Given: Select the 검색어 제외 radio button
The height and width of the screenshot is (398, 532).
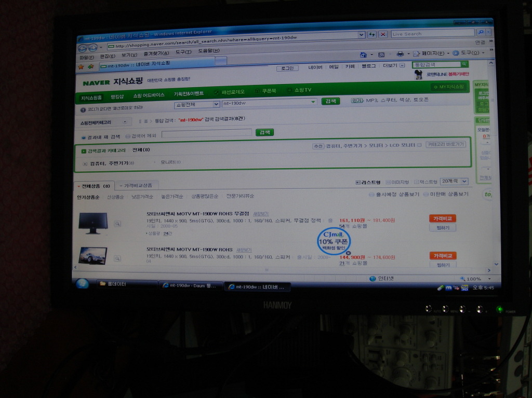Looking at the screenshot, I should coord(128,136).
